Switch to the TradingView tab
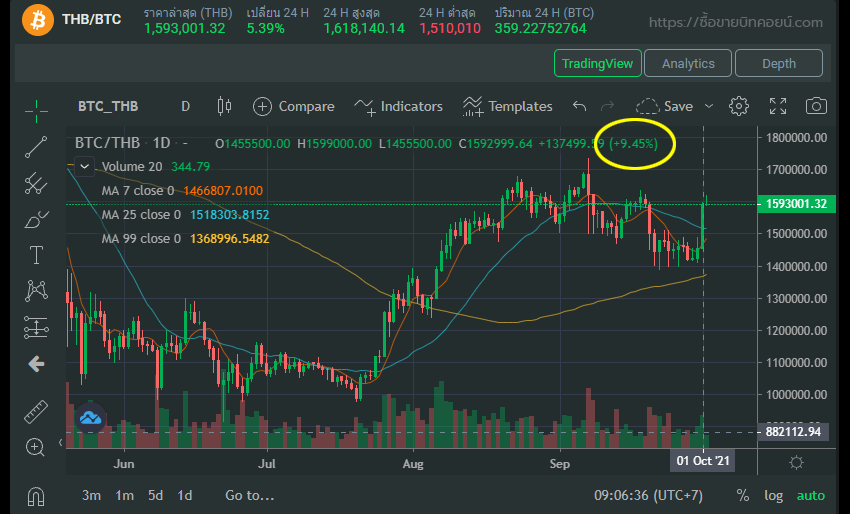Image resolution: width=850 pixels, height=514 pixels. 597,63
